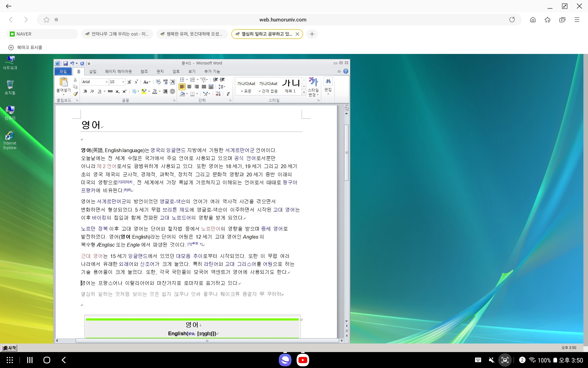Screen dimensions: 588x368
Task: Click the Word vertical scrollbar thumb
Action: point(346,152)
